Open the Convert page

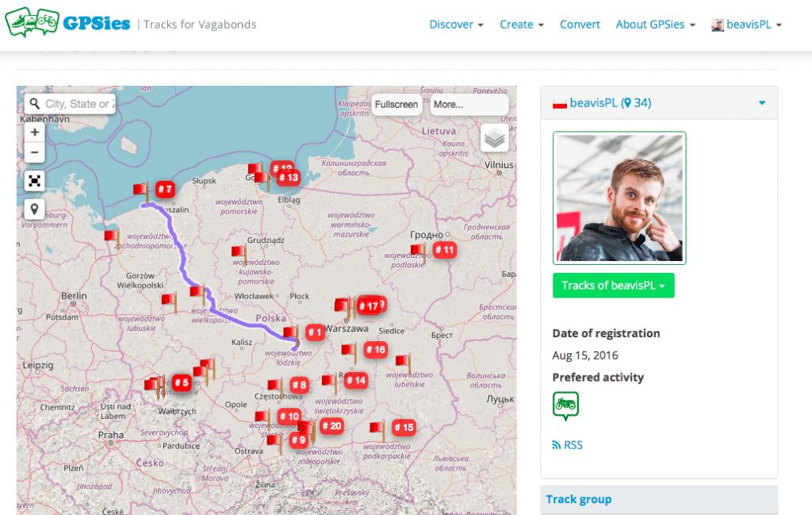580,25
